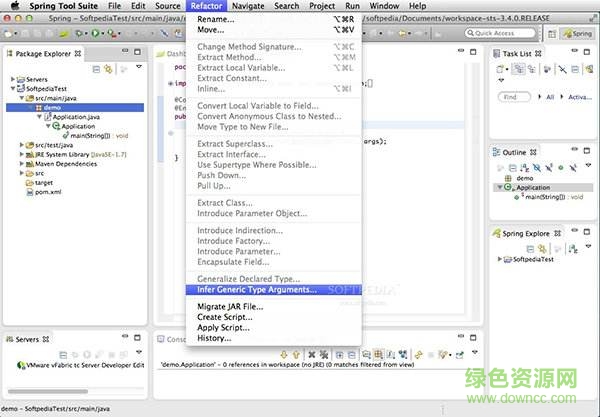
Task: Choose Move... from Refactor menu
Action: point(274,29)
